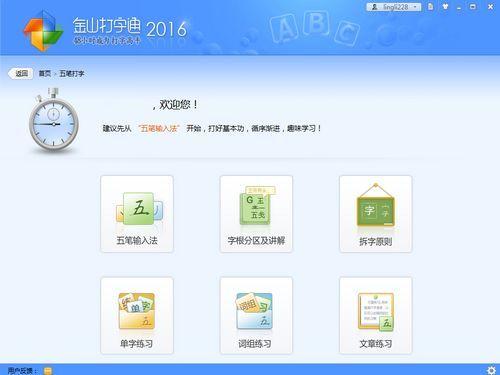The image size is (500, 375).
Task: Open the 五笔输入法 lesson tile
Action: (137, 214)
